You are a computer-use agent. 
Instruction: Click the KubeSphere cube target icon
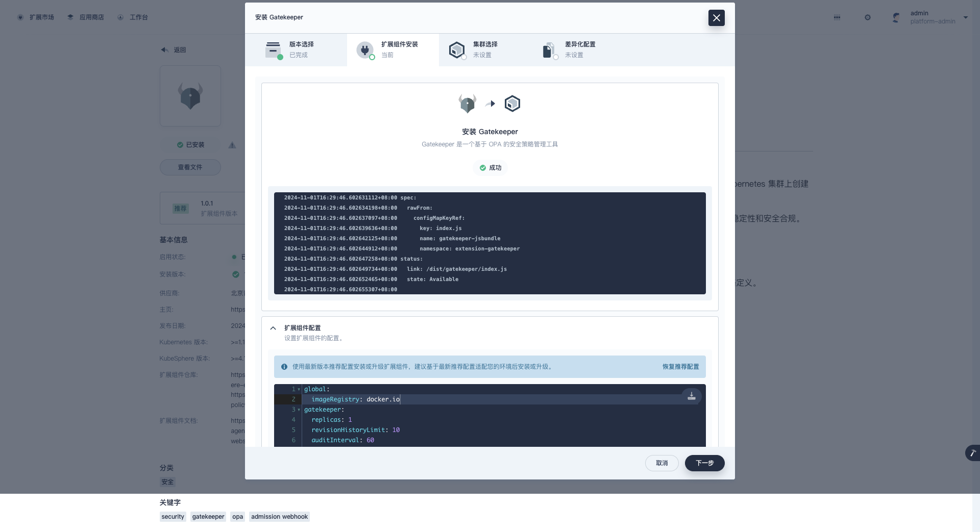click(512, 104)
